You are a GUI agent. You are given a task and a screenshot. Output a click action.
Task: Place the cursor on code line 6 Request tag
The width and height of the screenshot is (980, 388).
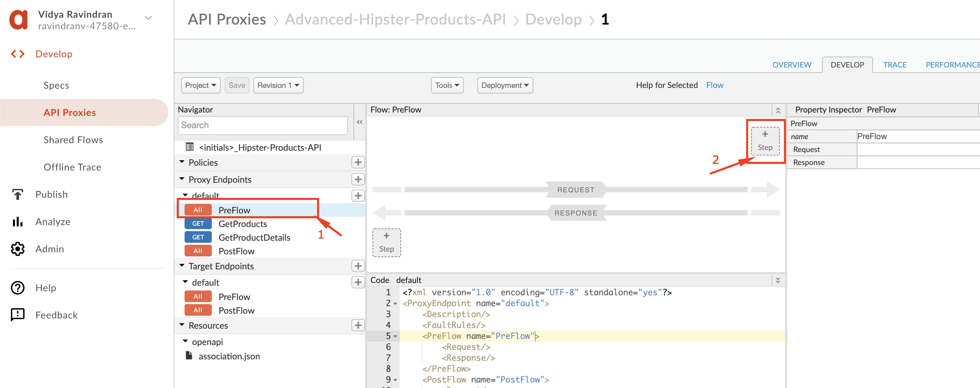pyautogui.click(x=465, y=347)
